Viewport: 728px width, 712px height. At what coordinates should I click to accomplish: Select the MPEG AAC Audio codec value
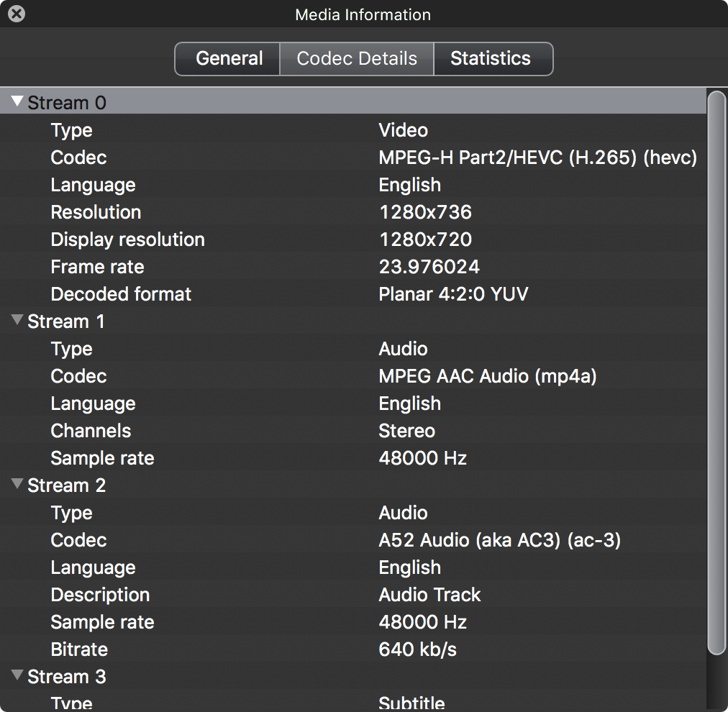point(487,376)
